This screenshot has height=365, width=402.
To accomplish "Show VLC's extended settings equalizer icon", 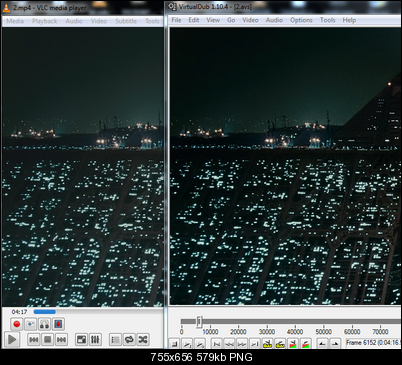I will pos(95,340).
